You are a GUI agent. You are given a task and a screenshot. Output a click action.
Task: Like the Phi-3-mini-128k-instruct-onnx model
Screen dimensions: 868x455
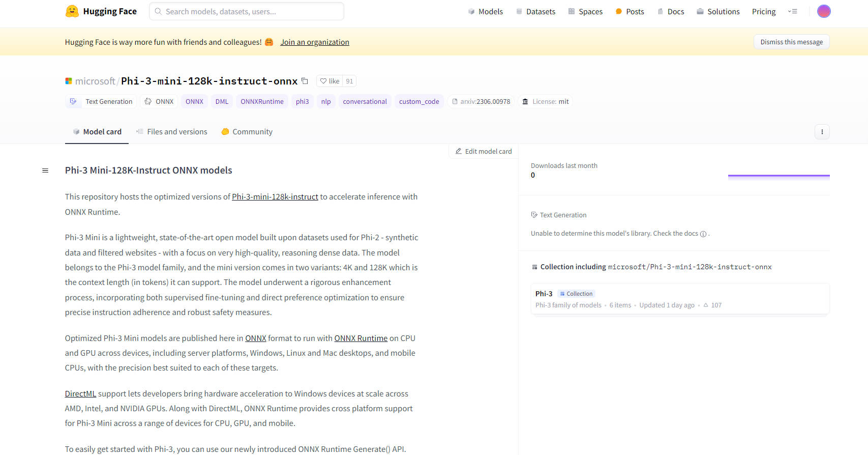point(330,81)
